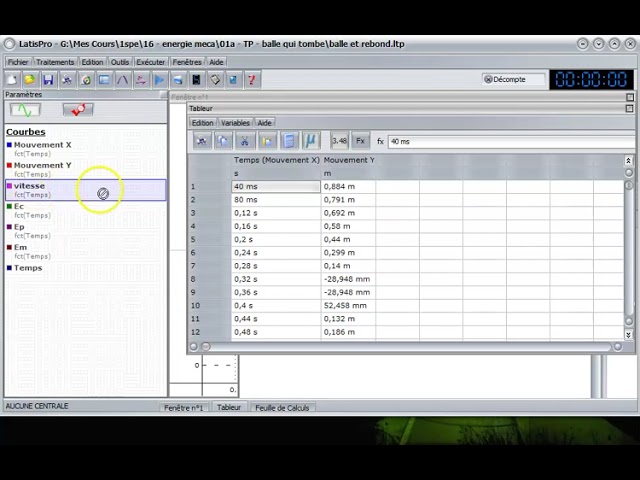640x480 pixels.
Task: Click the blue printer icon in main toolbar
Action: [x=178, y=80]
